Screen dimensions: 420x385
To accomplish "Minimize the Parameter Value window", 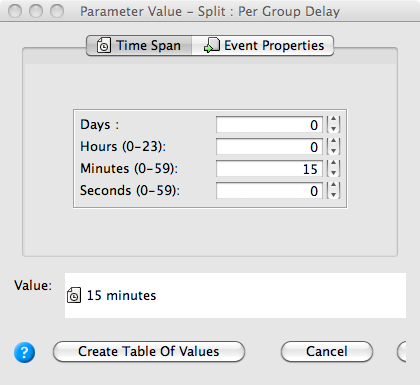I will pos(36,11).
